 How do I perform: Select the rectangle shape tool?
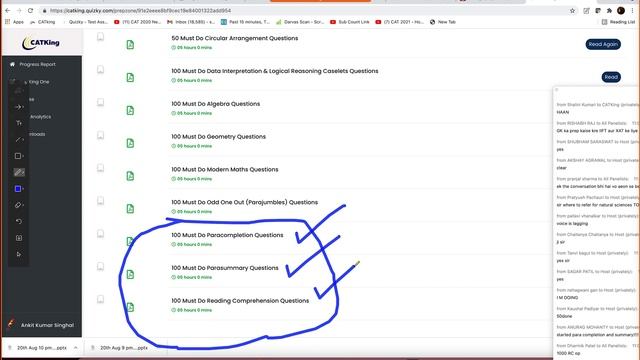(18, 156)
